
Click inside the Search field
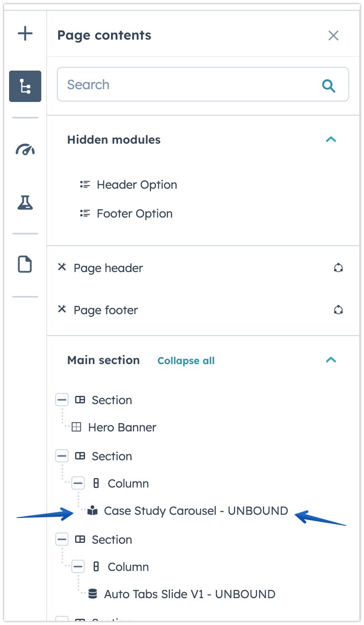[165, 84]
